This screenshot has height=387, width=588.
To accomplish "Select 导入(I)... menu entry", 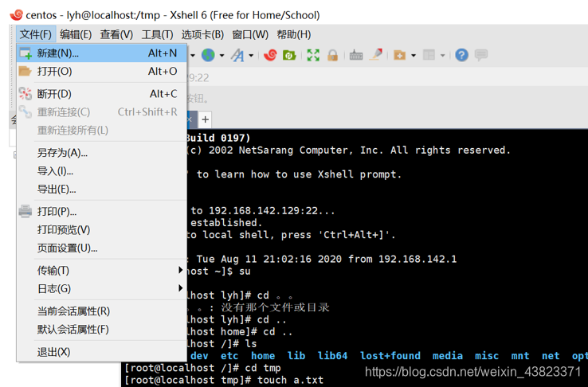I will tap(102, 171).
